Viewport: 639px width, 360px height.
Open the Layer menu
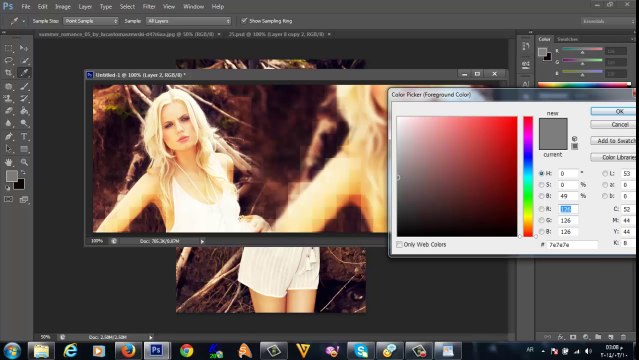[85, 7]
